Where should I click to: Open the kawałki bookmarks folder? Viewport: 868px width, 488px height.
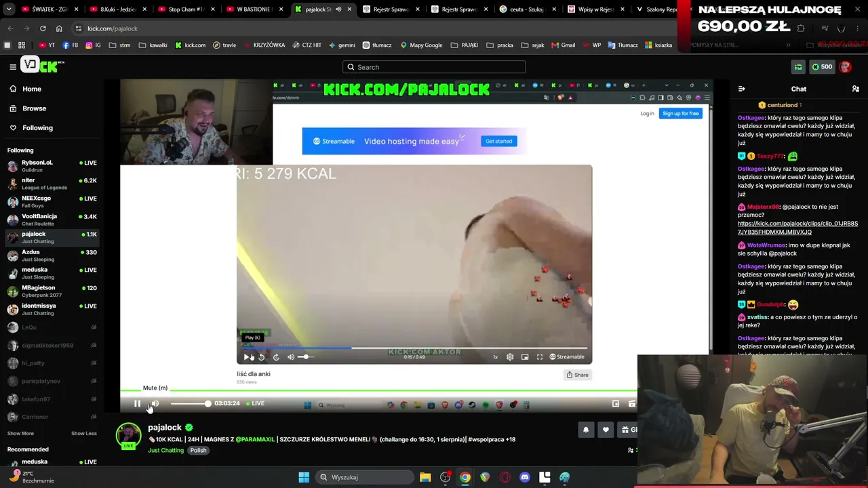click(x=153, y=45)
